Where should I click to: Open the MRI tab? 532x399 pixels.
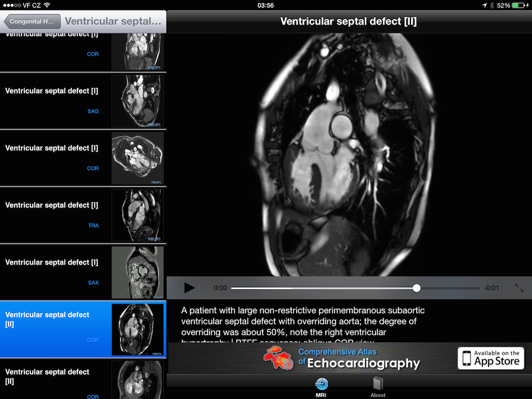click(x=322, y=388)
